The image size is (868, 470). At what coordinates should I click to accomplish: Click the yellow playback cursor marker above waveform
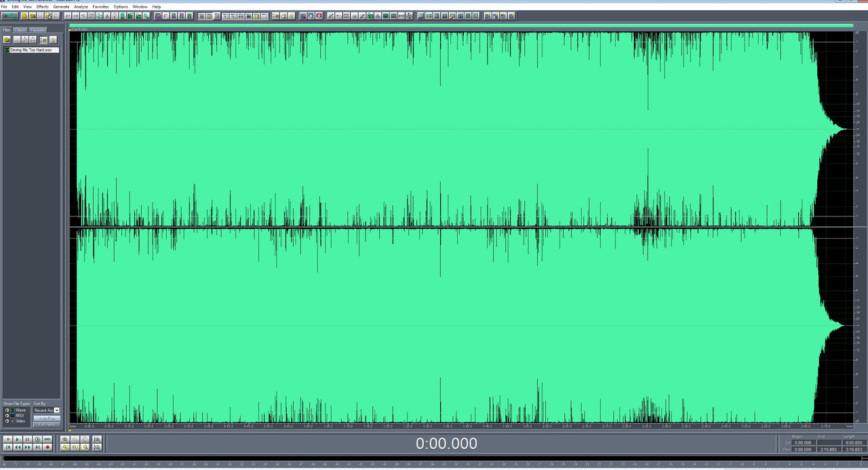pyautogui.click(x=70, y=30)
